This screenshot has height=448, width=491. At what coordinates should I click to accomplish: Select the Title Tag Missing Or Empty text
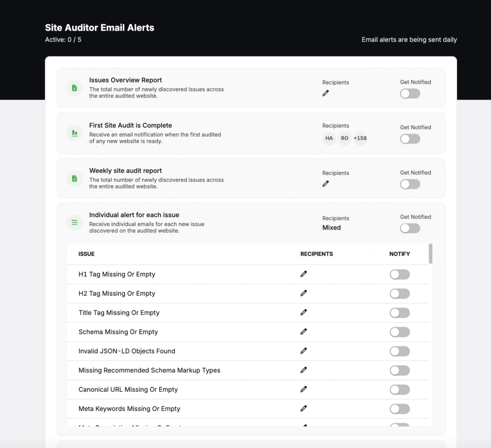point(119,313)
